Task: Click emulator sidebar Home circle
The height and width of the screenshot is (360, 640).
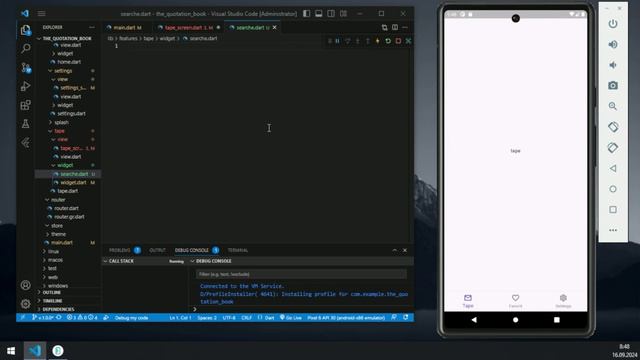Action: (613, 189)
